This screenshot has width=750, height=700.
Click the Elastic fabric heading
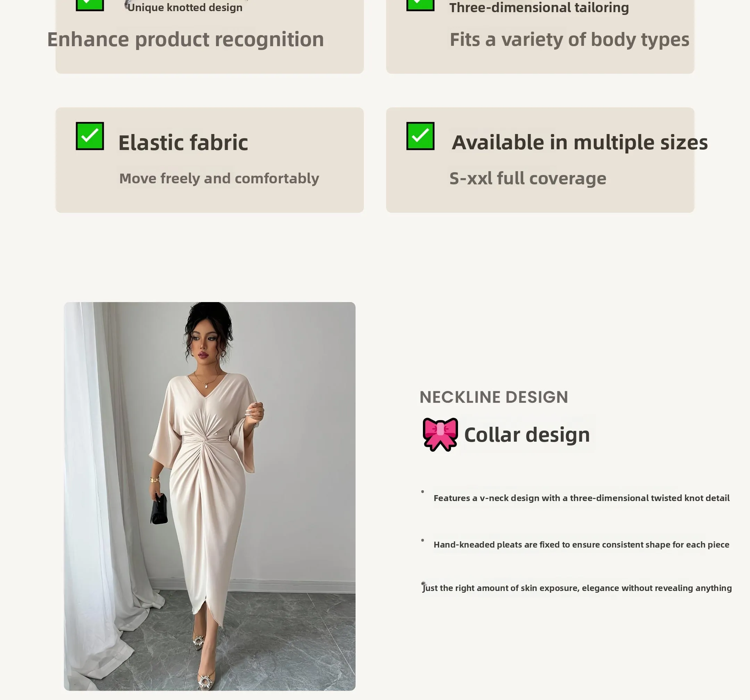183,143
